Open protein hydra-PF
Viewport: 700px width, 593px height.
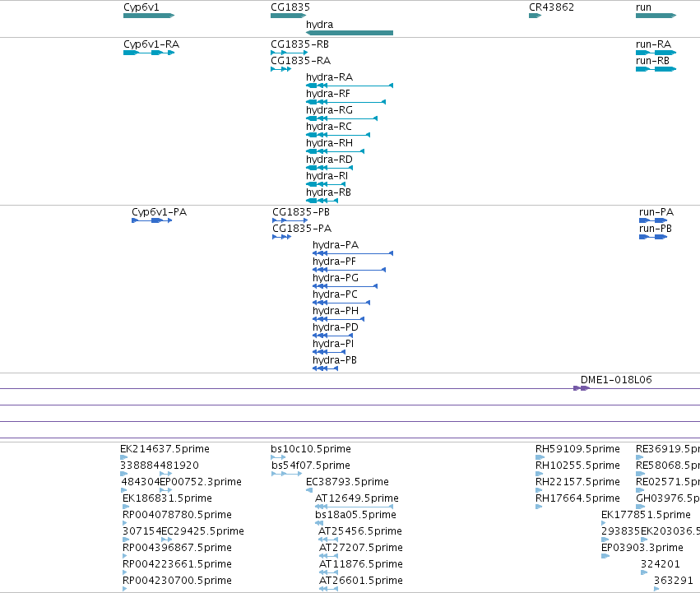click(x=349, y=270)
